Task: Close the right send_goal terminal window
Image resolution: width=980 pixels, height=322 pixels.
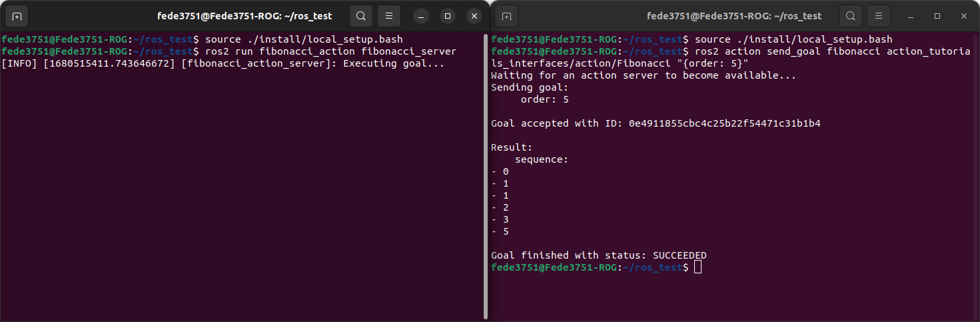Action: click(x=964, y=16)
